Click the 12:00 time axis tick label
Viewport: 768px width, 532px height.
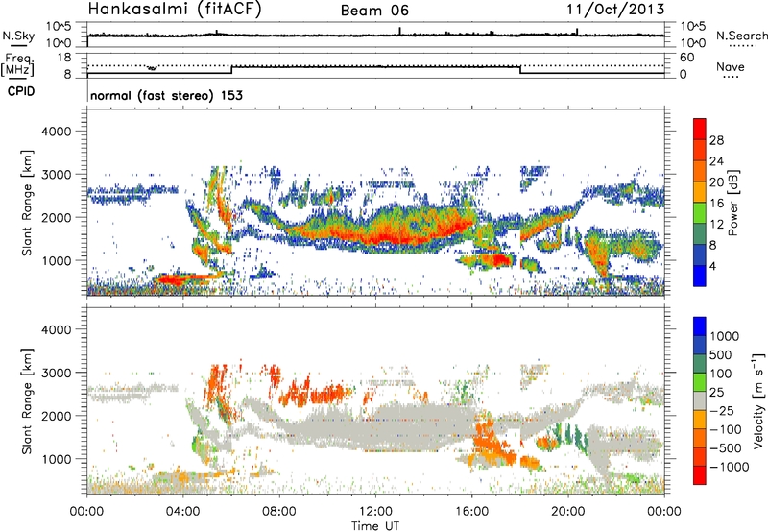[375, 512]
